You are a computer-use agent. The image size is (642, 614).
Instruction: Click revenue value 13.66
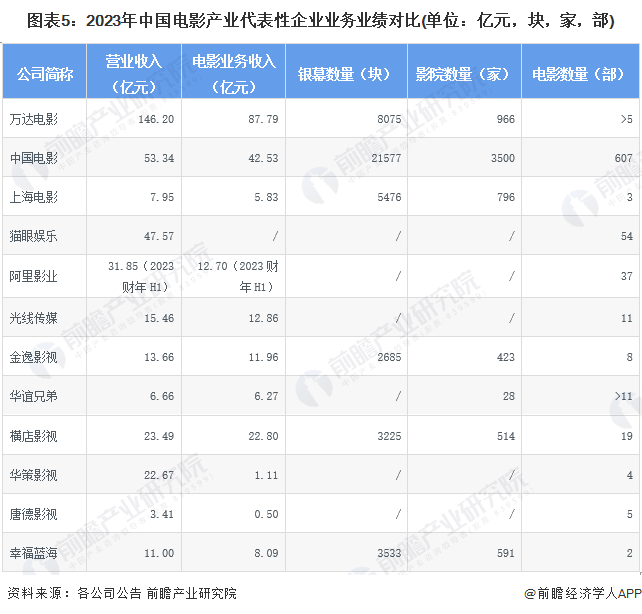[x=159, y=357]
